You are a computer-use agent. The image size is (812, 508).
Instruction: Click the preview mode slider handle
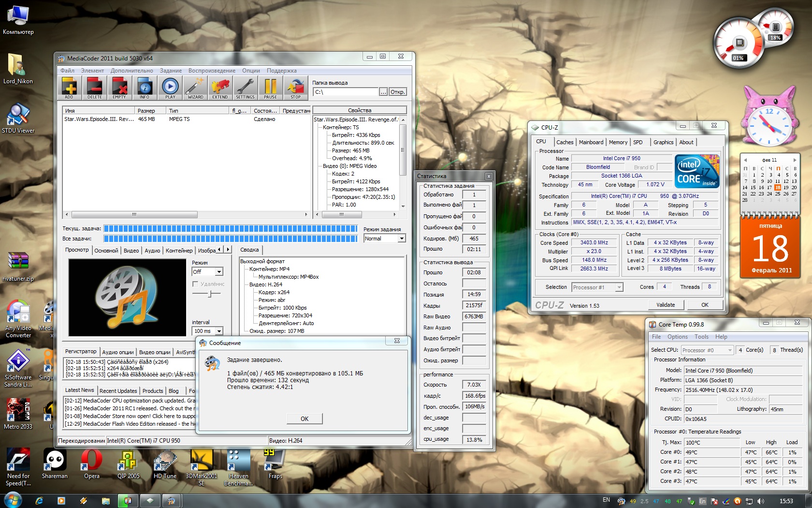coord(210,294)
